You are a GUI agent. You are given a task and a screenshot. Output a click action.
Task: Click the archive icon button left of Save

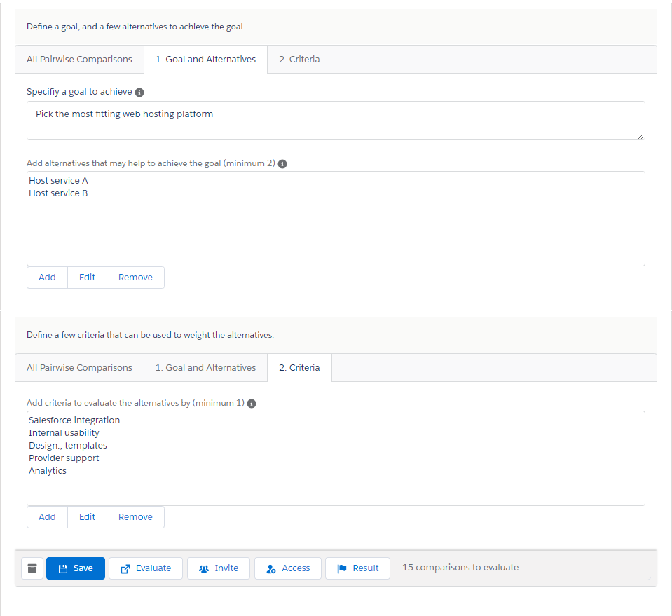(32, 568)
